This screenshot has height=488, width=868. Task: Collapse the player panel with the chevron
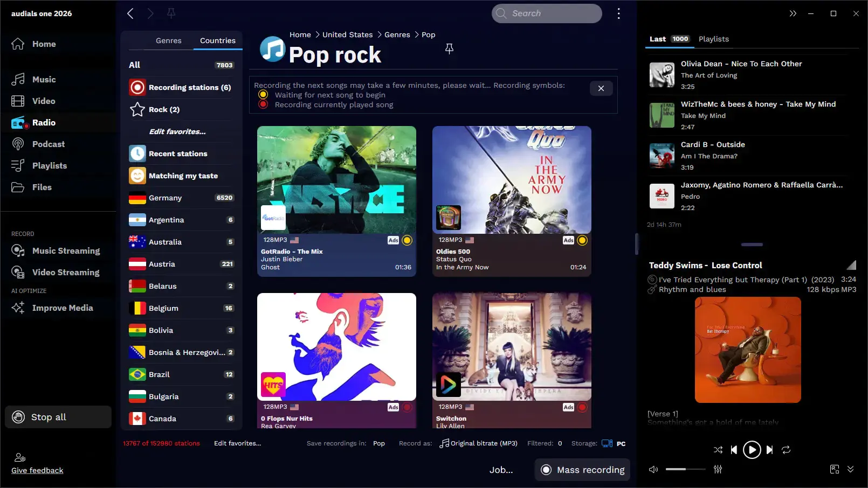851,469
